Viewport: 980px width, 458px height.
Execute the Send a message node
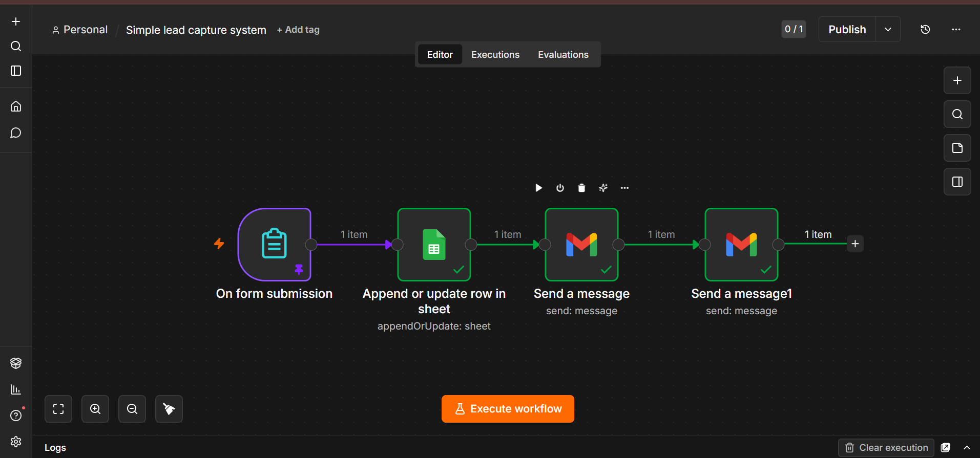click(538, 188)
